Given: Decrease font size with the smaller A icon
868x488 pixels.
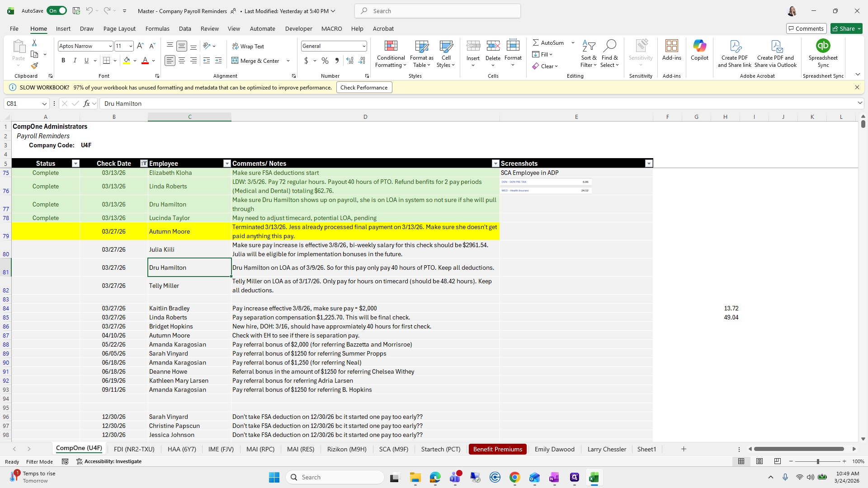Looking at the screenshot, I should [x=152, y=46].
